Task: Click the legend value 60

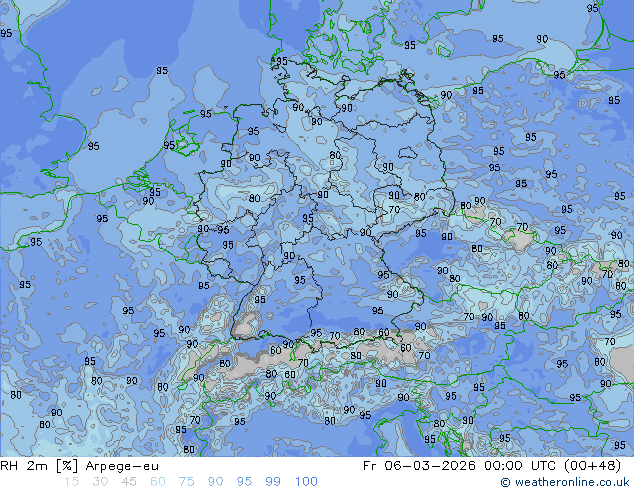Action: 158,482
